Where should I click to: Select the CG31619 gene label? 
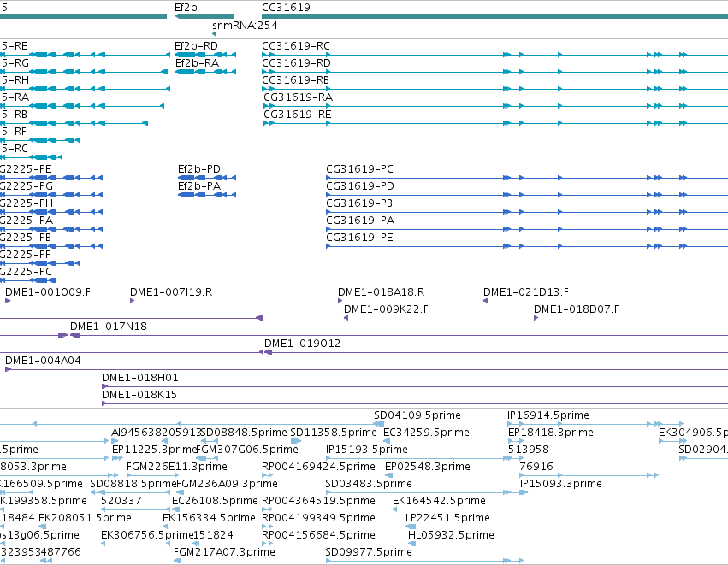click(x=286, y=8)
